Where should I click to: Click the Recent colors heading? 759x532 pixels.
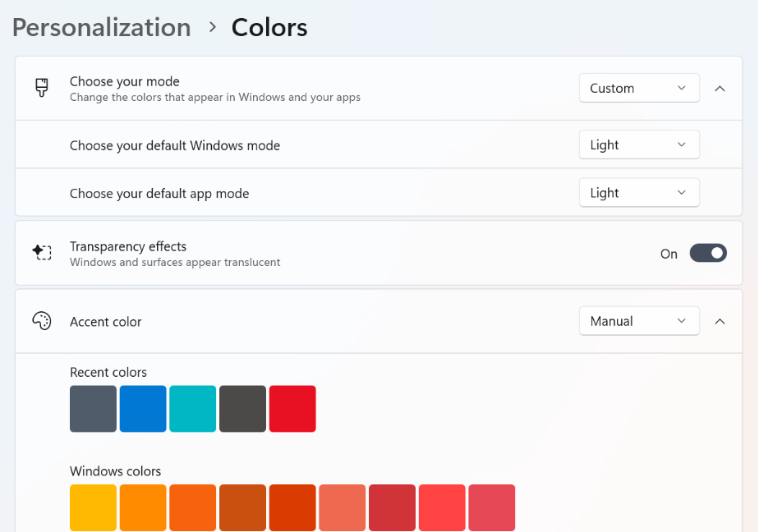click(108, 373)
